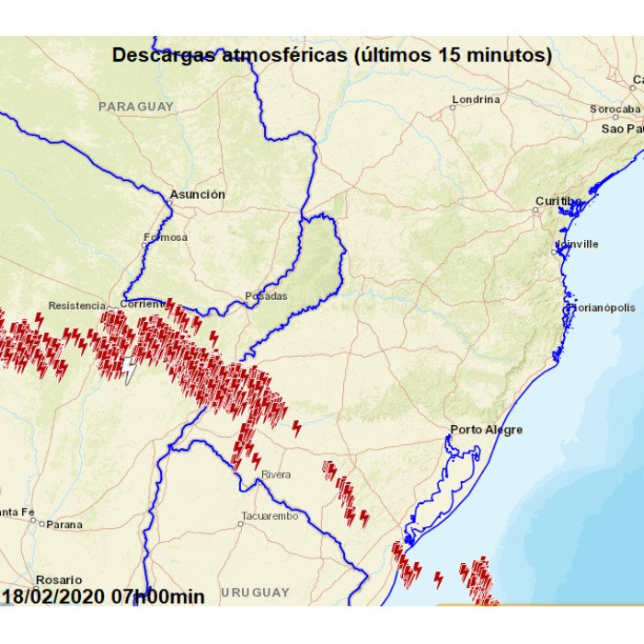This screenshot has height=644, width=644.
Task: Click the 18/02/2020 07h00min timestamp
Action: (x=103, y=596)
